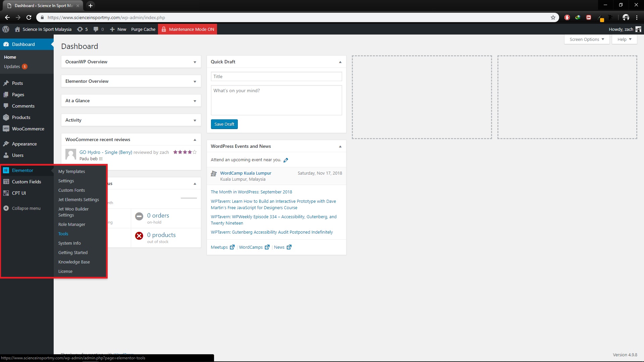This screenshot has width=644, height=362.
Task: Open Elementor Settings submenu item
Action: [66, 181]
